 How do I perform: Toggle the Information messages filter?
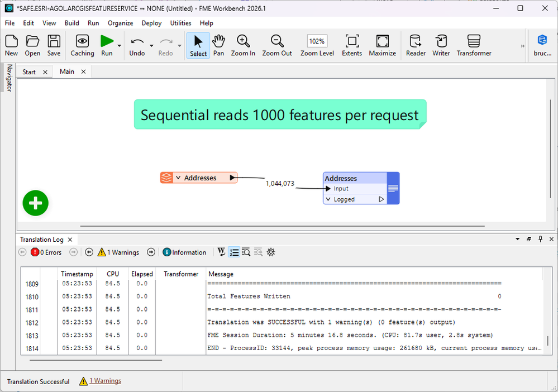184,252
